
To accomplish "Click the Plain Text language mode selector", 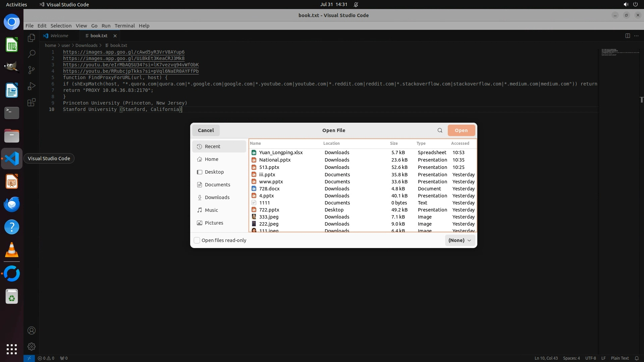I will (x=620, y=358).
